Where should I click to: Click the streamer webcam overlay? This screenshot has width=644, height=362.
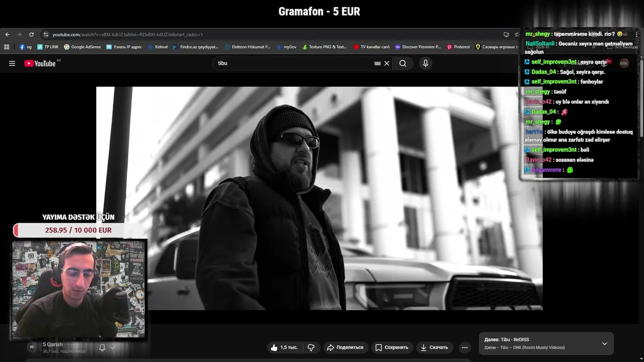pos(79,289)
